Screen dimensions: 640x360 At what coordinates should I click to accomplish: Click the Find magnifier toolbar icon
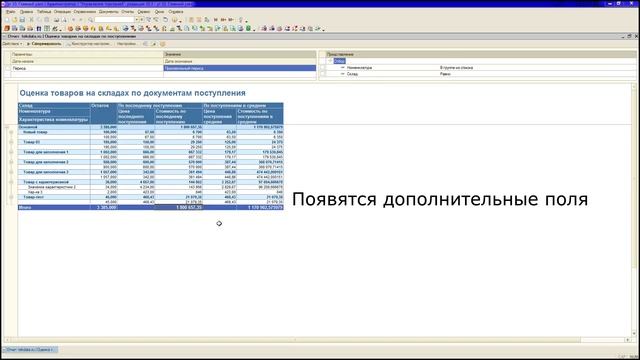click(x=91, y=20)
